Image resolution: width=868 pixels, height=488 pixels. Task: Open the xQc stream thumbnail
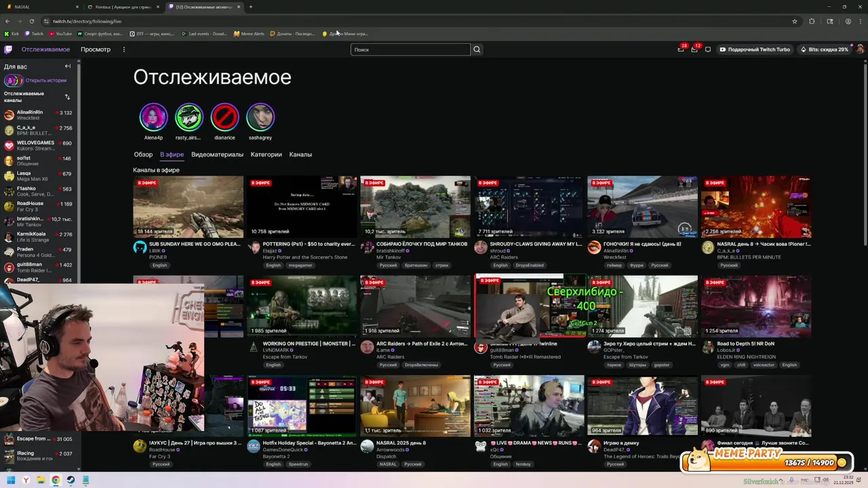click(529, 406)
